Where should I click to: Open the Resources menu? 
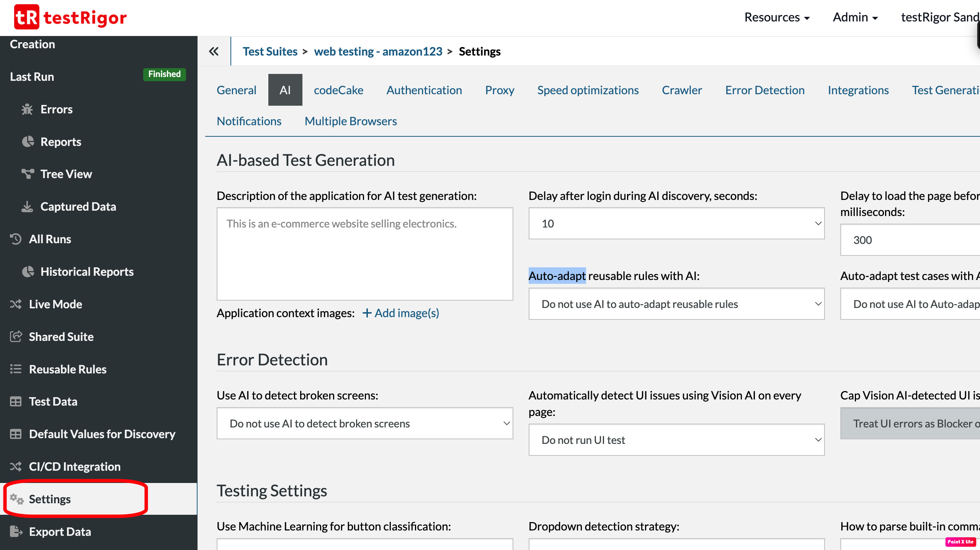tap(777, 17)
